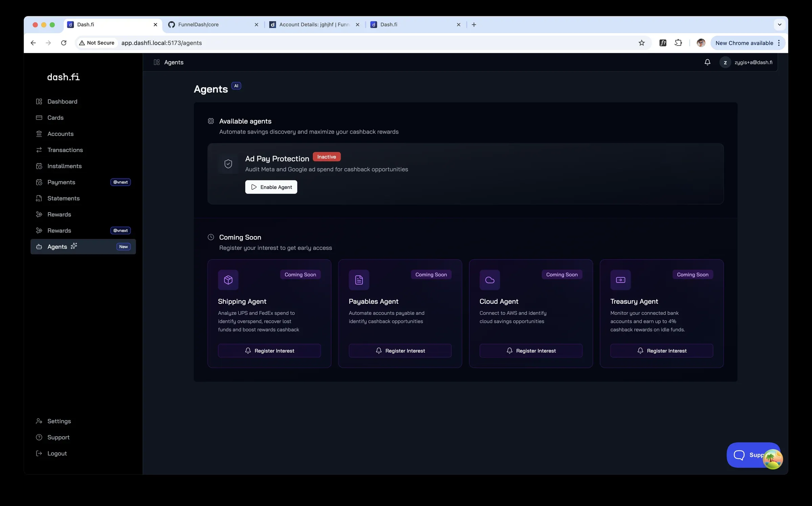The height and width of the screenshot is (506, 812).
Task: Open the Support chat widget
Action: tap(753, 455)
